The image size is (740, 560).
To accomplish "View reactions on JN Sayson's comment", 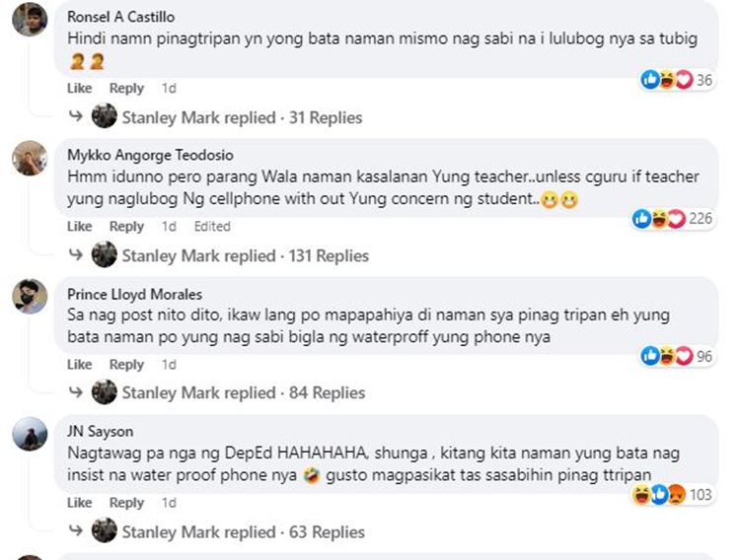I will [x=674, y=494].
